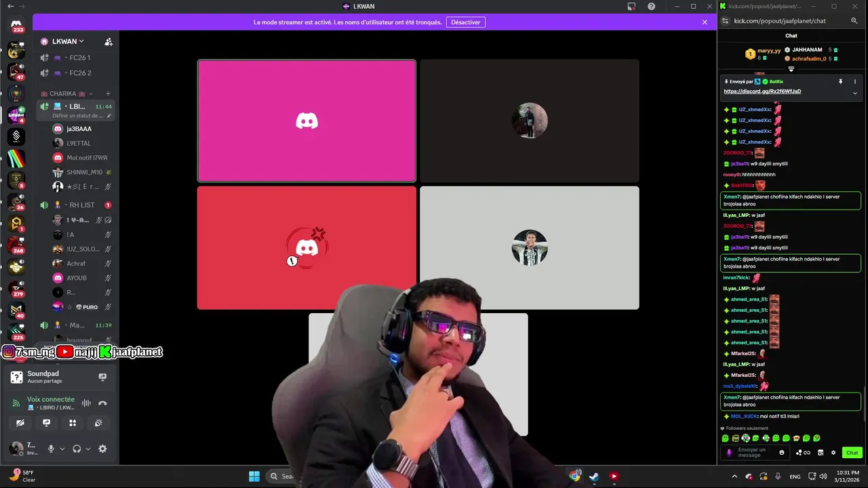Toggle noise suppression waveform icon

86,403
